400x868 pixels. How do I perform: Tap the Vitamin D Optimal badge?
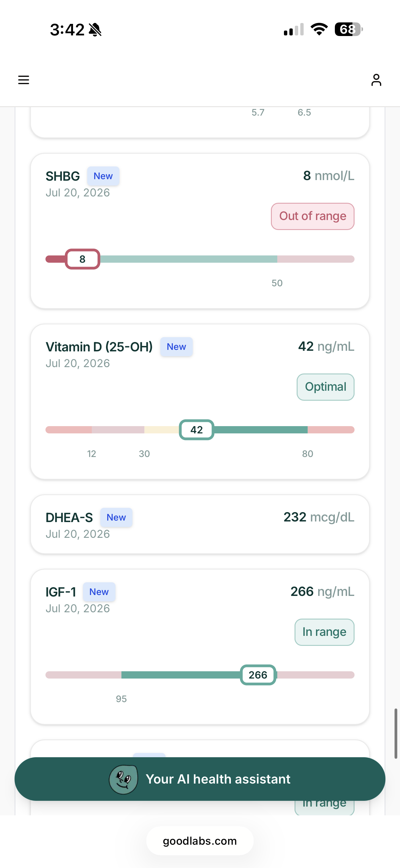click(325, 387)
